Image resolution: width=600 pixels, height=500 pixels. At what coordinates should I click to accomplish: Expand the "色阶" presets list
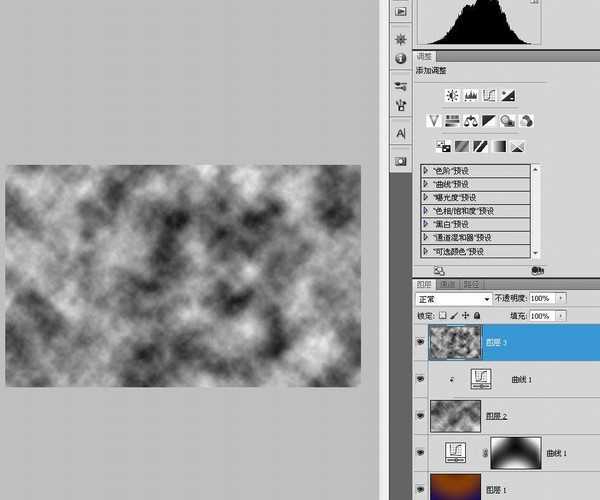pyautogui.click(x=426, y=171)
